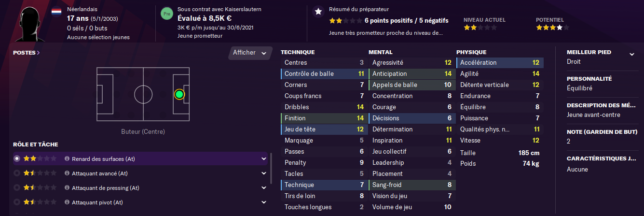Select the Attaquant pivot radio button
644x216 pixels.
(x=17, y=202)
